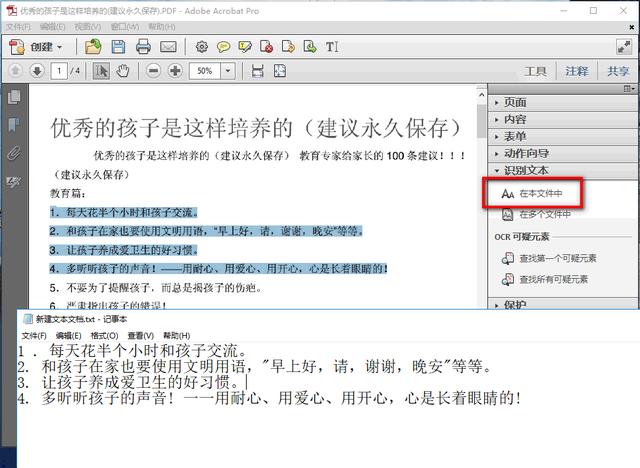The width and height of the screenshot is (640, 468).
Task: Click the Save floppy disk icon
Action: pos(118,47)
